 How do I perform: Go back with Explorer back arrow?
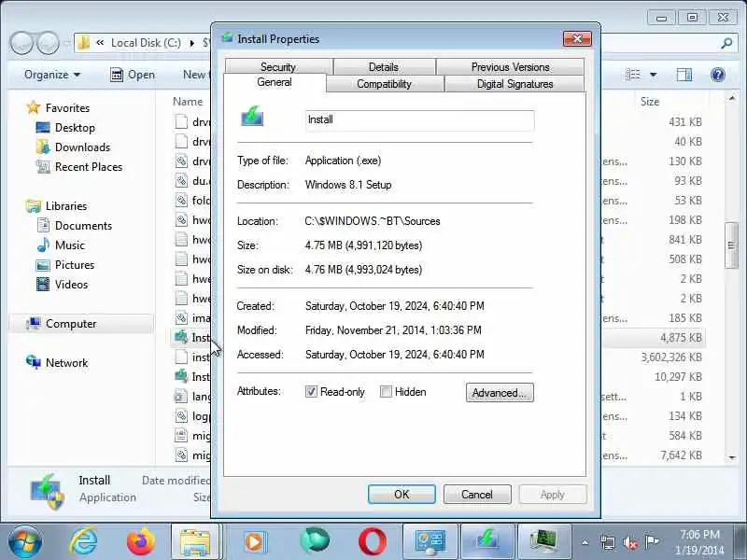point(22,43)
